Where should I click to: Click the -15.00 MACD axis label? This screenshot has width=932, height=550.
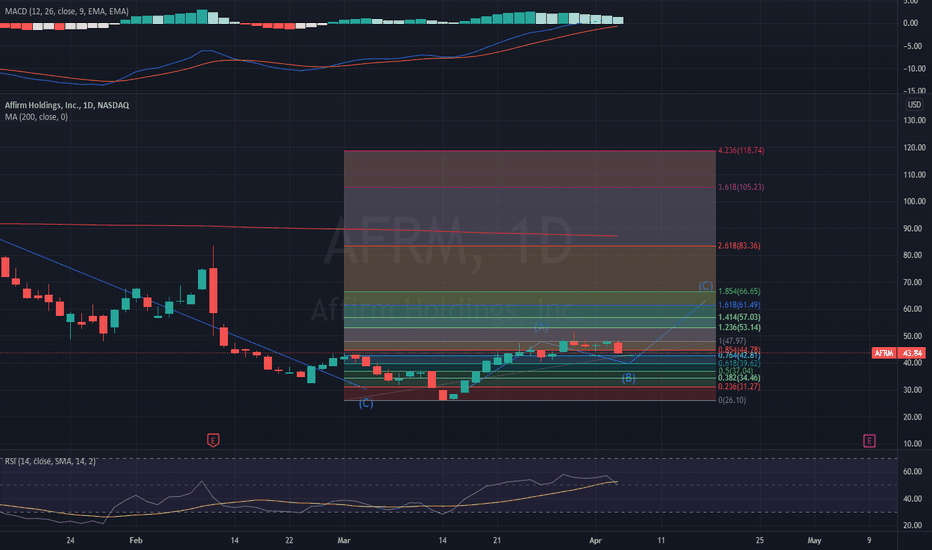coord(912,90)
